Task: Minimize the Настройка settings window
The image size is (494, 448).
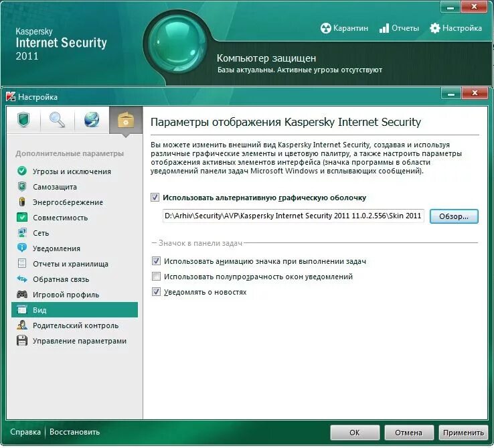Action: tap(451, 94)
